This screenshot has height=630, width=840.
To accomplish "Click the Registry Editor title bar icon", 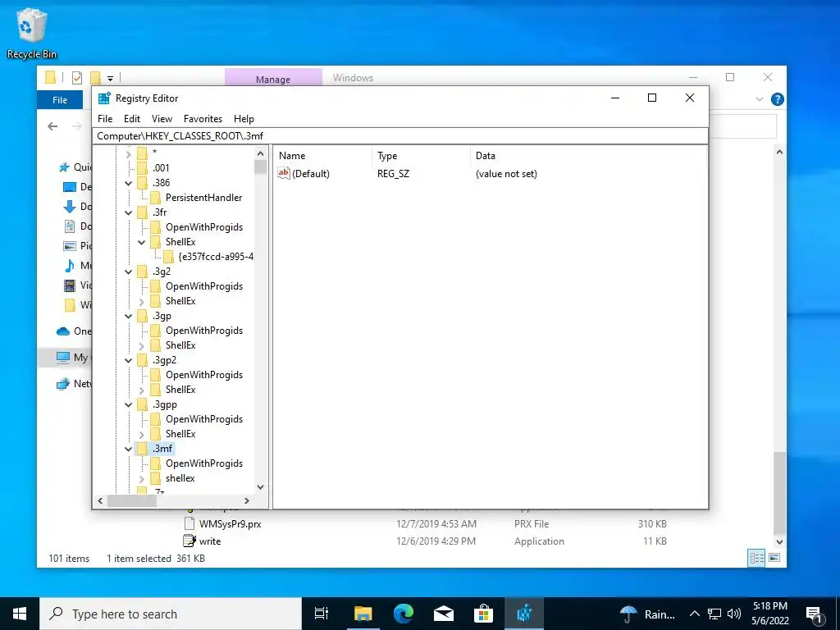I will [x=104, y=98].
